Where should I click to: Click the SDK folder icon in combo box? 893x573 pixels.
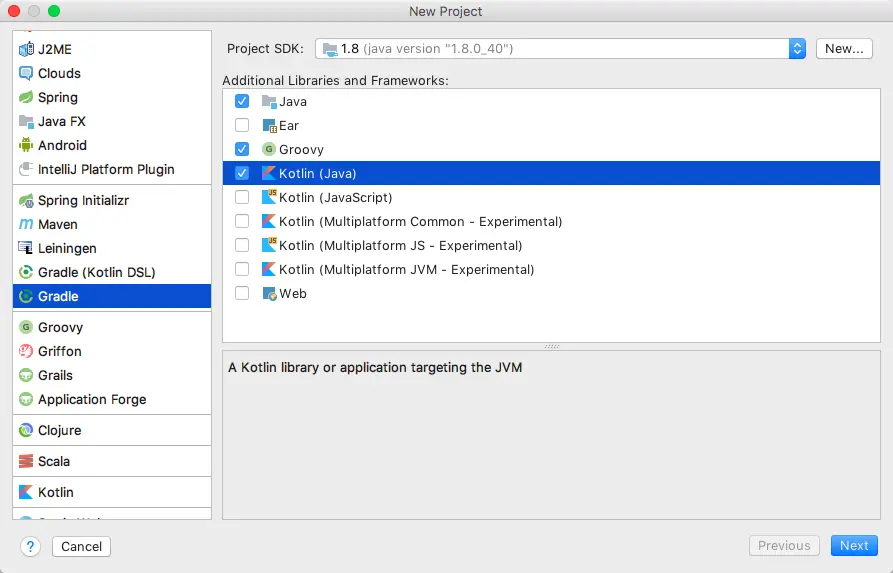click(330, 50)
